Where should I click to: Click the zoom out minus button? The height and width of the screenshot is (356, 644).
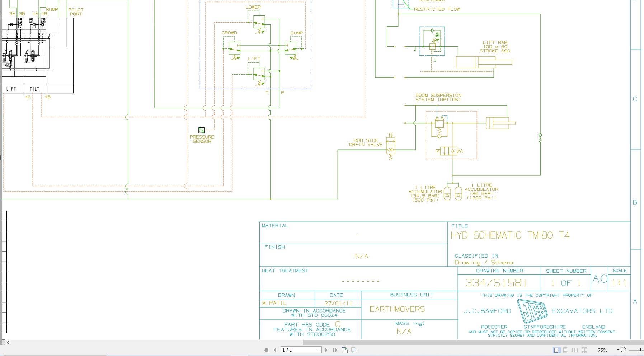point(623,350)
